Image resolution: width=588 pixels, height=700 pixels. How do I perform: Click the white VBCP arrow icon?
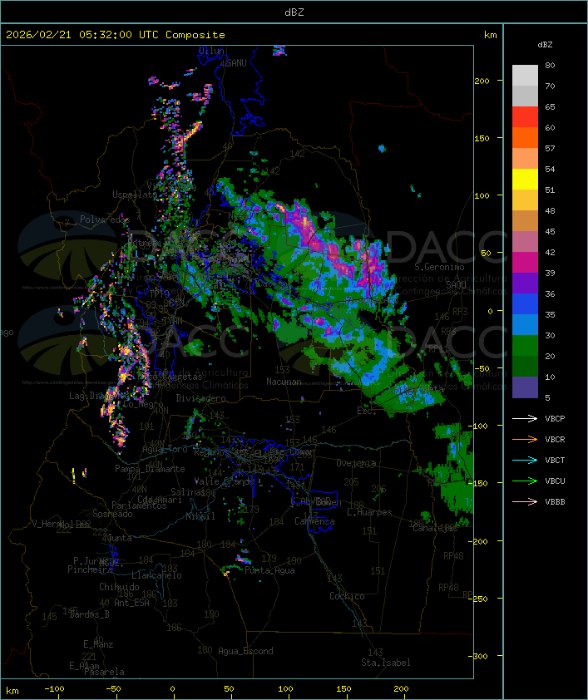click(x=525, y=418)
